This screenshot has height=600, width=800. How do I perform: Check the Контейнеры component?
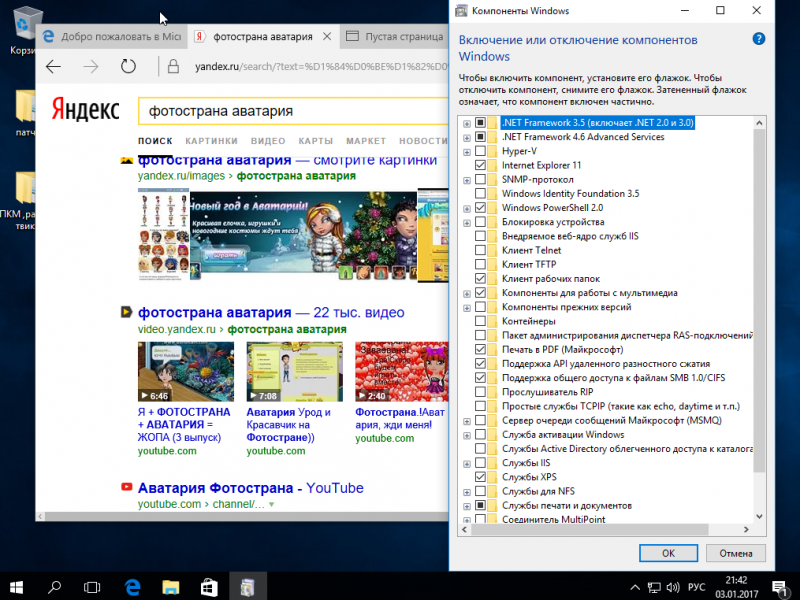[x=480, y=321]
